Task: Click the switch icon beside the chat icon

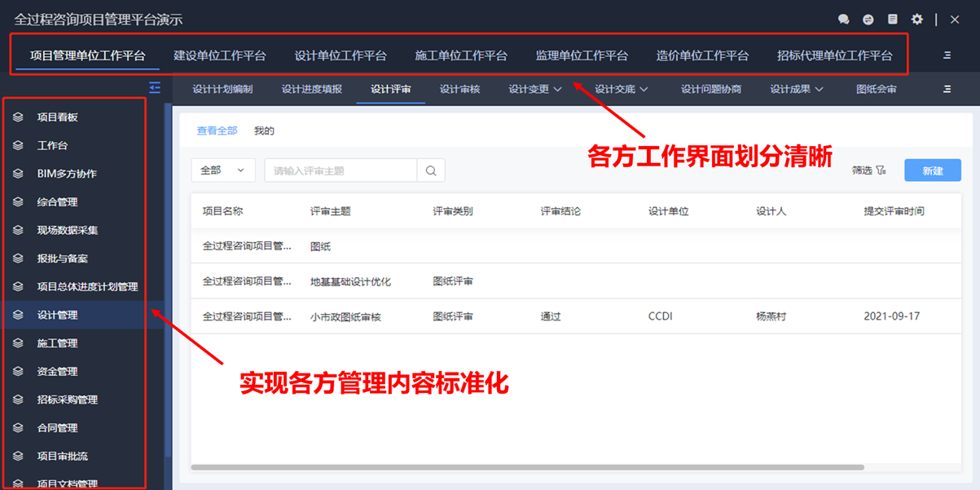Action: (868, 20)
